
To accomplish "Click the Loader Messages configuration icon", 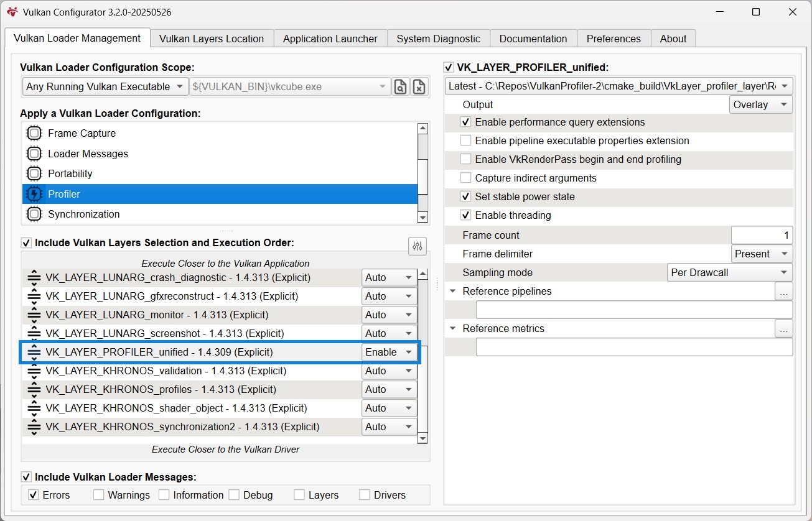I will [x=34, y=154].
